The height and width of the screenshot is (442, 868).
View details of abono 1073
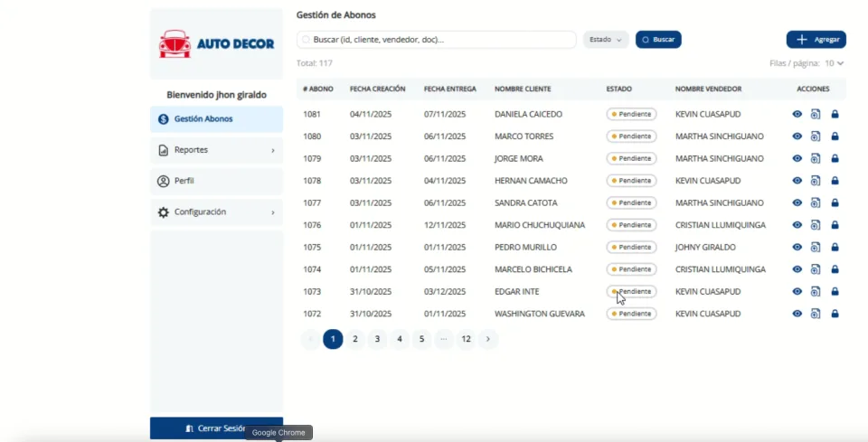coord(797,291)
